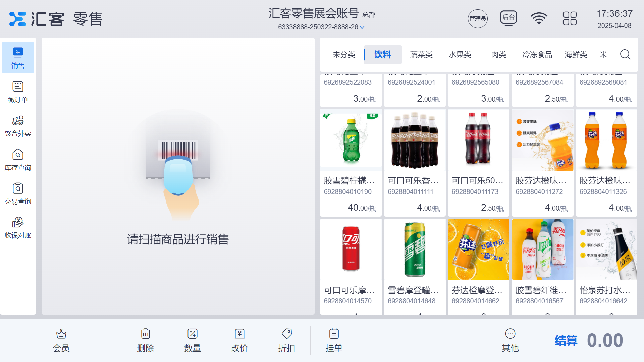Screen dimensions: 644x362
Task: Open 交易查询 from the sidebar
Action: (x=18, y=193)
